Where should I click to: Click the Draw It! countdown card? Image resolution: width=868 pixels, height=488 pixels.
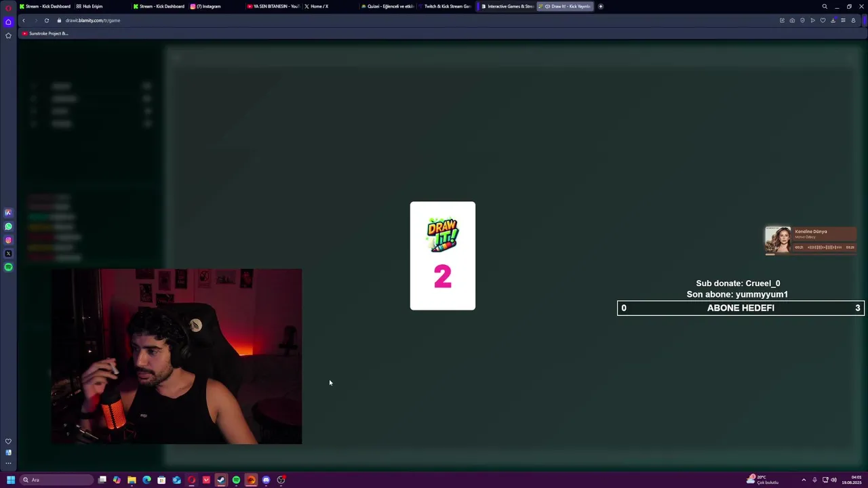[x=443, y=256]
